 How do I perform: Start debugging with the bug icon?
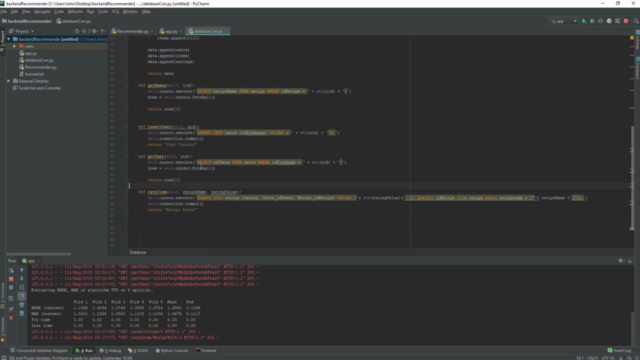592,21
